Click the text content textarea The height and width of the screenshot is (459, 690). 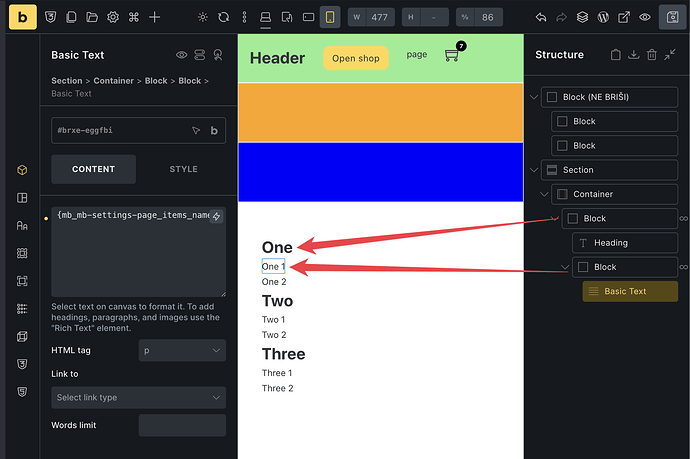pos(138,252)
